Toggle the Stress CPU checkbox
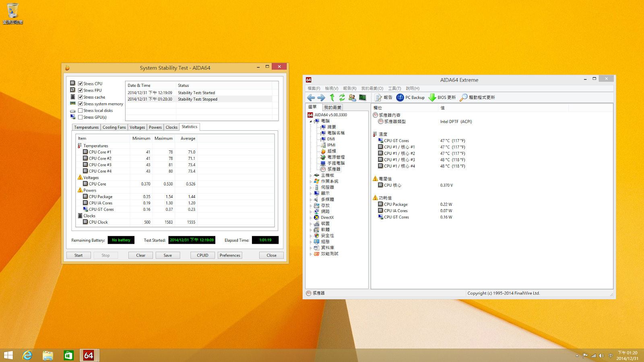Viewport: 644px width, 362px height. pyautogui.click(x=80, y=84)
